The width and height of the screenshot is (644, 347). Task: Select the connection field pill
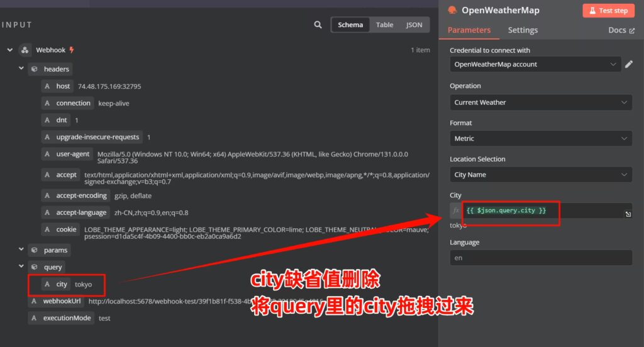tap(67, 103)
